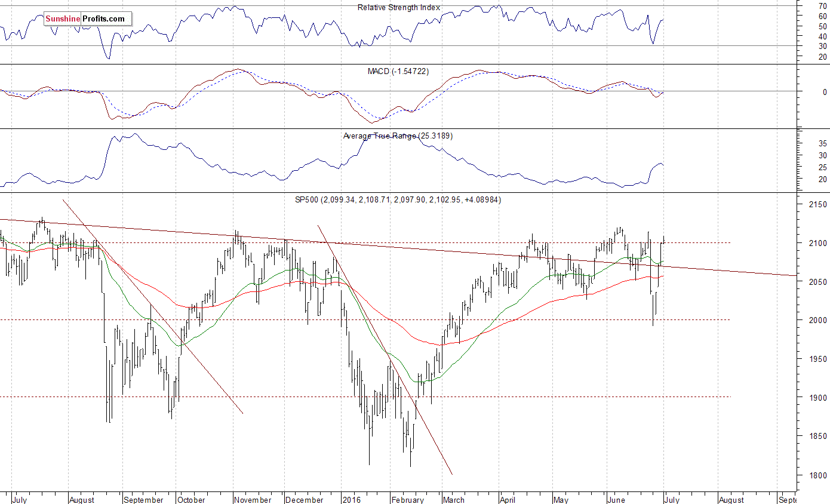Click the RSI 70 axis value
The image size is (830, 504).
tap(822, 6)
